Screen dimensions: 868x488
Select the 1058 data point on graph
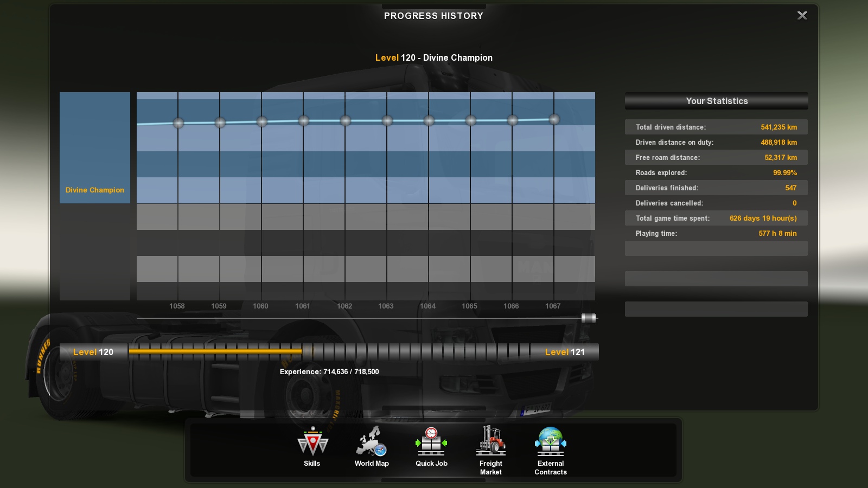click(178, 123)
